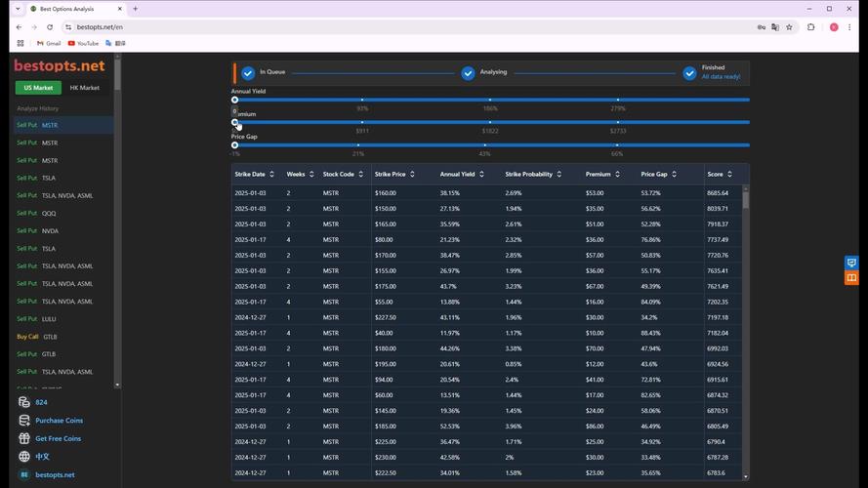
Task: Switch to US Market
Action: tap(38, 88)
